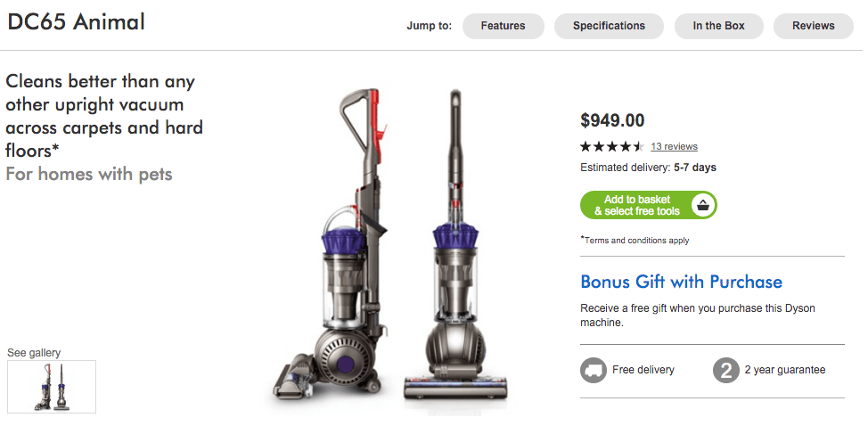
Task: Click the See gallery label
Action: [34, 353]
